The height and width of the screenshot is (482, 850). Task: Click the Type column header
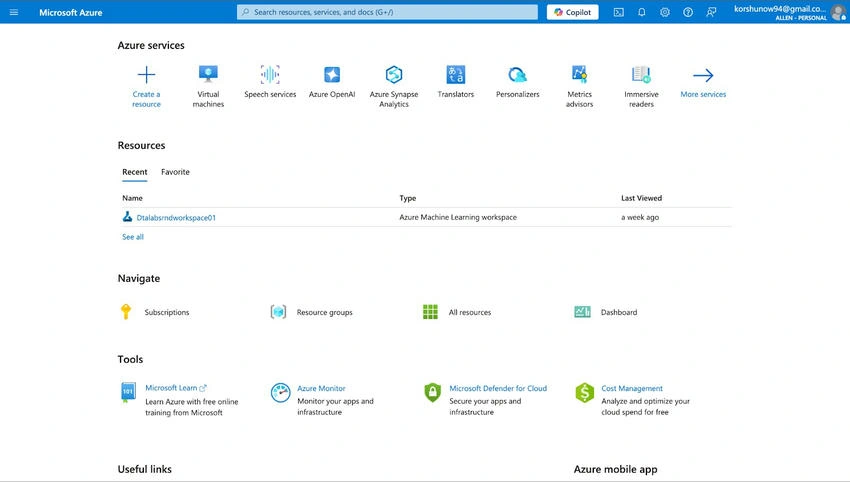click(408, 198)
